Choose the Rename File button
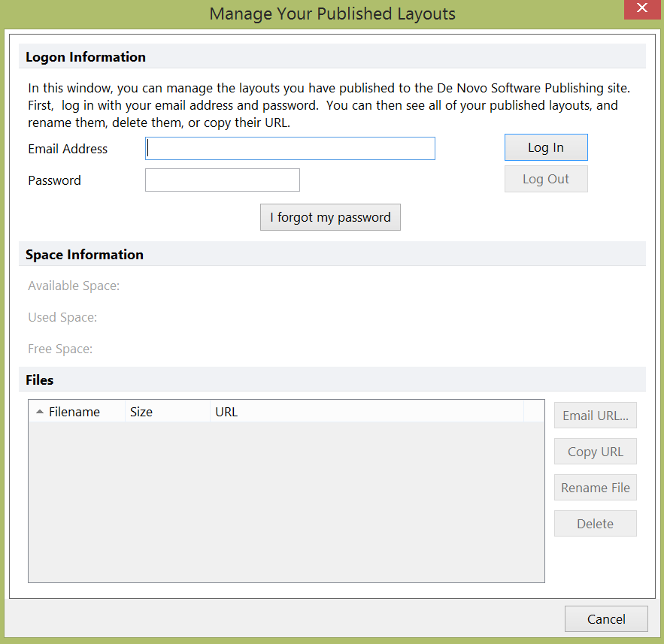The image size is (664, 644). click(x=595, y=488)
